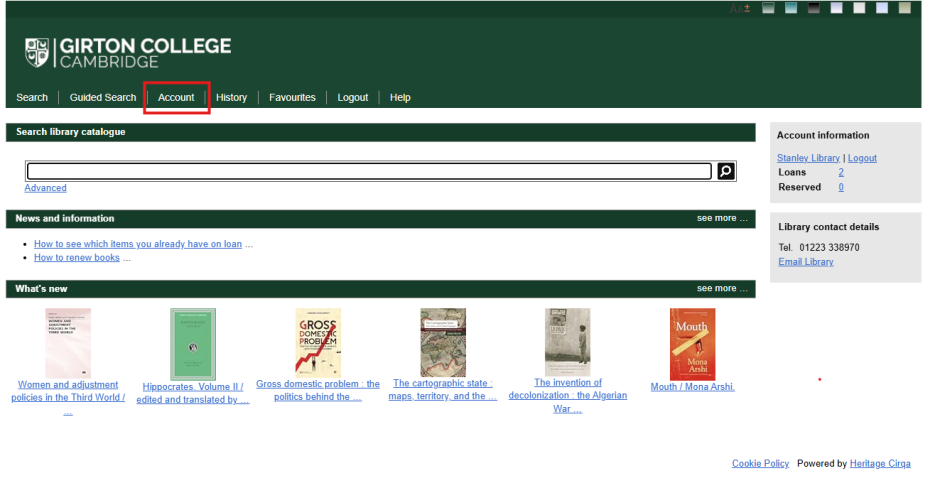Open the Girton College Cambridge logo
Image resolution: width=930 pixels, height=483 pixels.
click(x=128, y=52)
